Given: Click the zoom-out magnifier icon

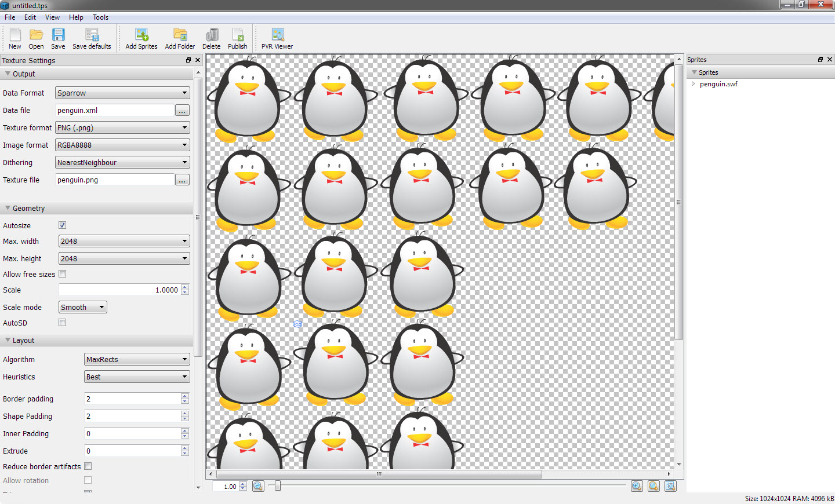Looking at the screenshot, I should [x=258, y=486].
